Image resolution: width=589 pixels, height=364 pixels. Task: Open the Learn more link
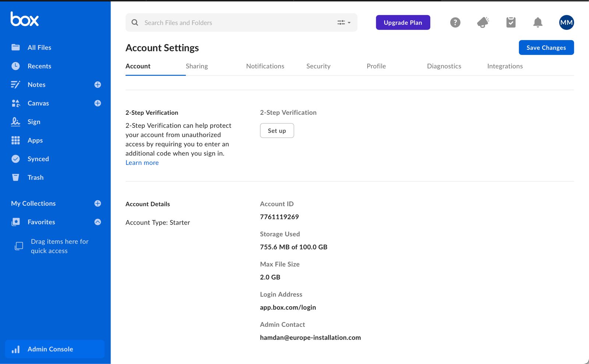[142, 162]
